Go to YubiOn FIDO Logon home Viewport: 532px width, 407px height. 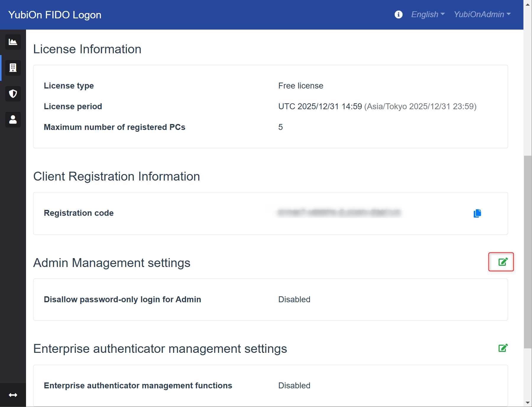click(55, 15)
